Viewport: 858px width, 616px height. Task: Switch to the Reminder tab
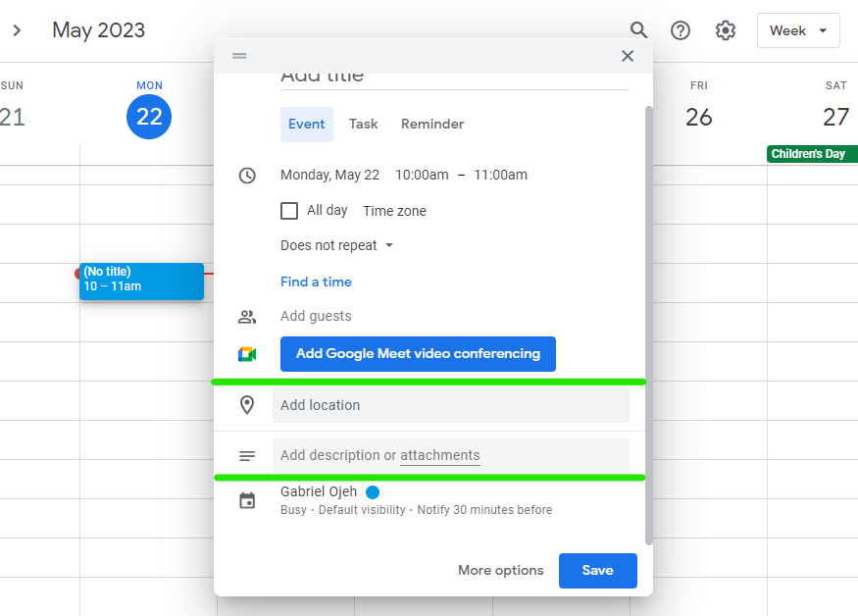point(432,125)
